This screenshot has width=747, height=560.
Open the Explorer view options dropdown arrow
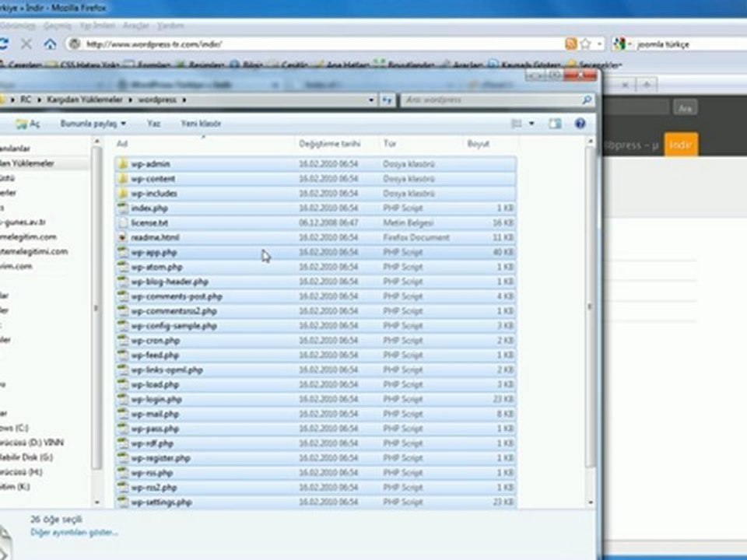pyautogui.click(x=531, y=124)
